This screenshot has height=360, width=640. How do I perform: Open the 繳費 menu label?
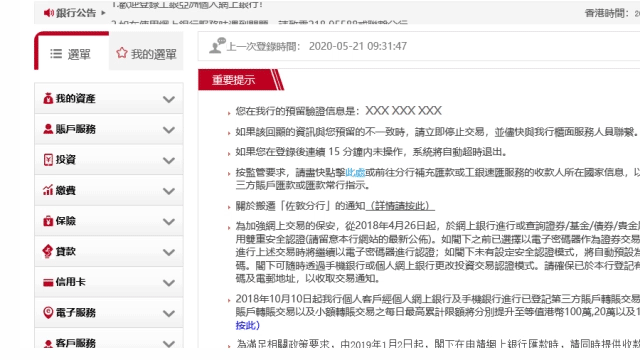[66, 190]
